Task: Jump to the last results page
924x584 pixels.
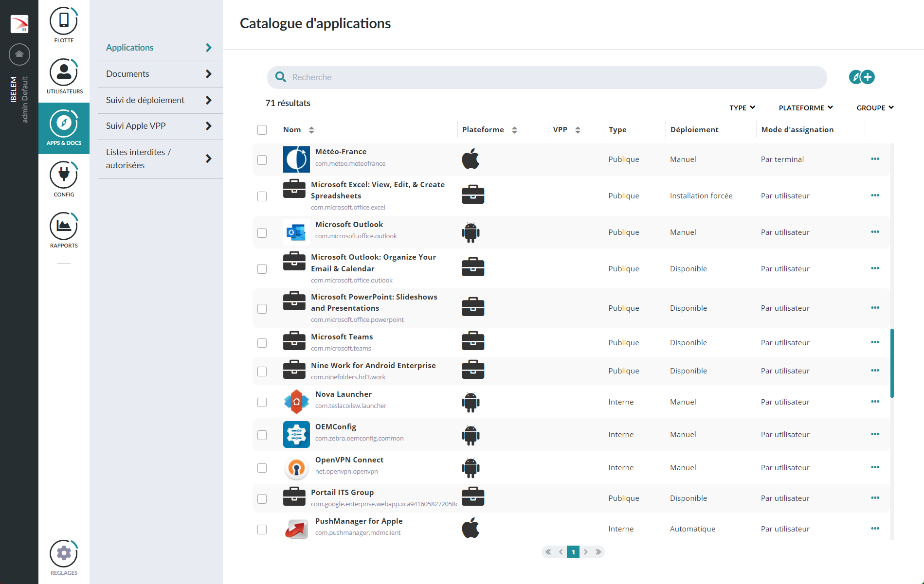Action: pos(598,552)
